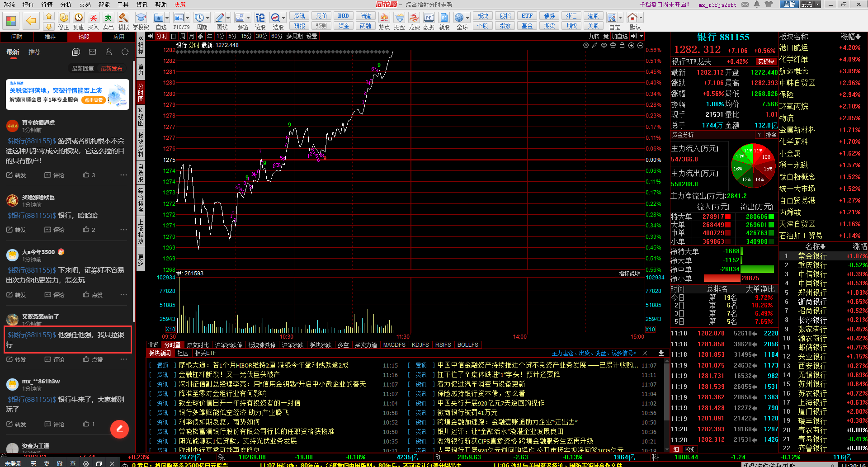This screenshot has width=868, height=467.
Task: Toggle sort by 名称 in bank stock list
Action: pos(816,246)
